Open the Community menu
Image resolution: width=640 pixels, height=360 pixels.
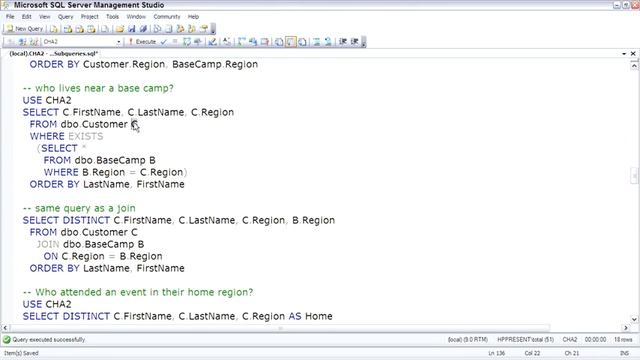coord(167,17)
